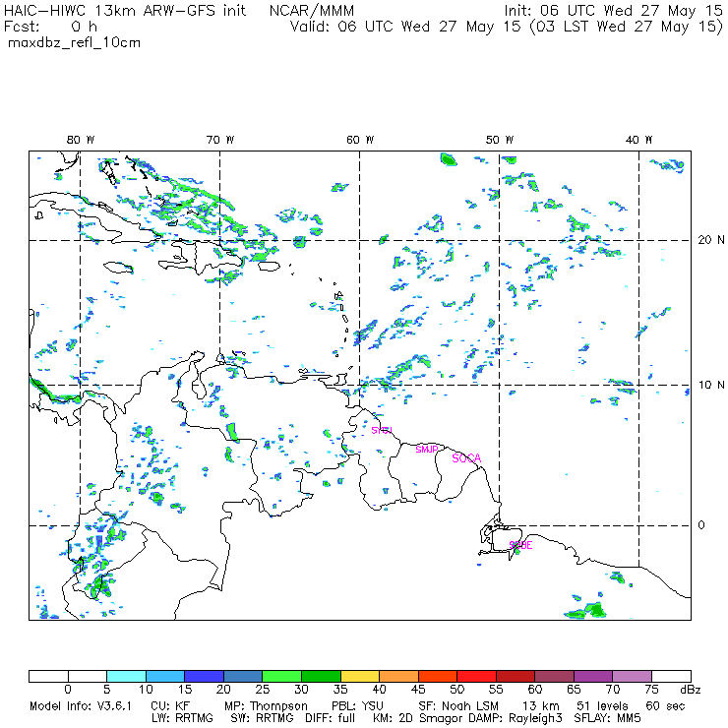Screen dimensions: 728x728
Task: Select the "PBL: YSU" scheme text
Action: tap(357, 706)
